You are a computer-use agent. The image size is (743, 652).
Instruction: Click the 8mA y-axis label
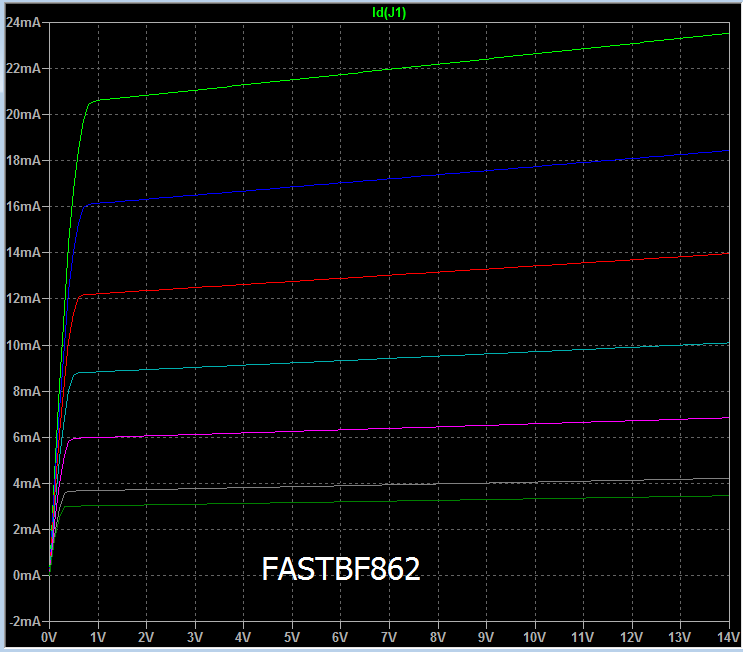(x=27, y=391)
